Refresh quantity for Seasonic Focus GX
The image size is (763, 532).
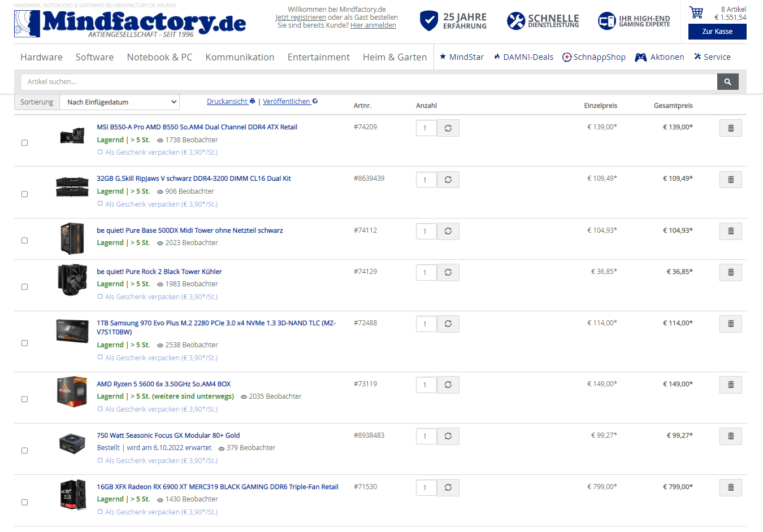448,436
